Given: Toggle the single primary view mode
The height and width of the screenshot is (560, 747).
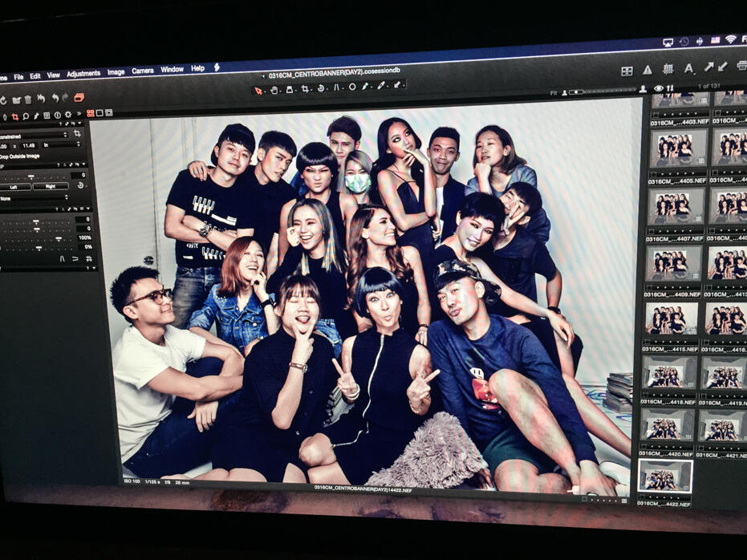Looking at the screenshot, I should pos(99,113).
